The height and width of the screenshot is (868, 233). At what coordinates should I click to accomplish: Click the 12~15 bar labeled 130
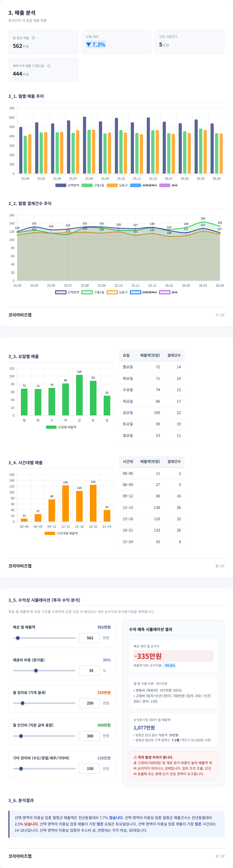pyautogui.click(x=66, y=503)
